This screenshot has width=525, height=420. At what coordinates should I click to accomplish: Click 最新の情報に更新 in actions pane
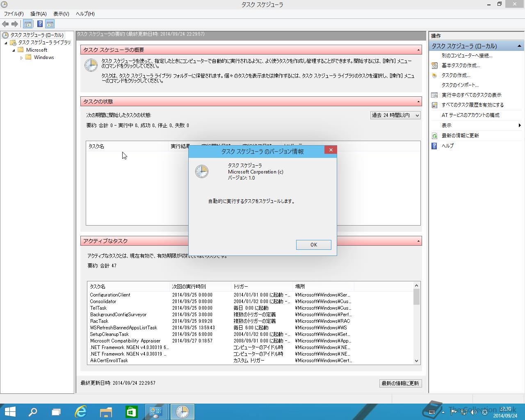click(460, 136)
